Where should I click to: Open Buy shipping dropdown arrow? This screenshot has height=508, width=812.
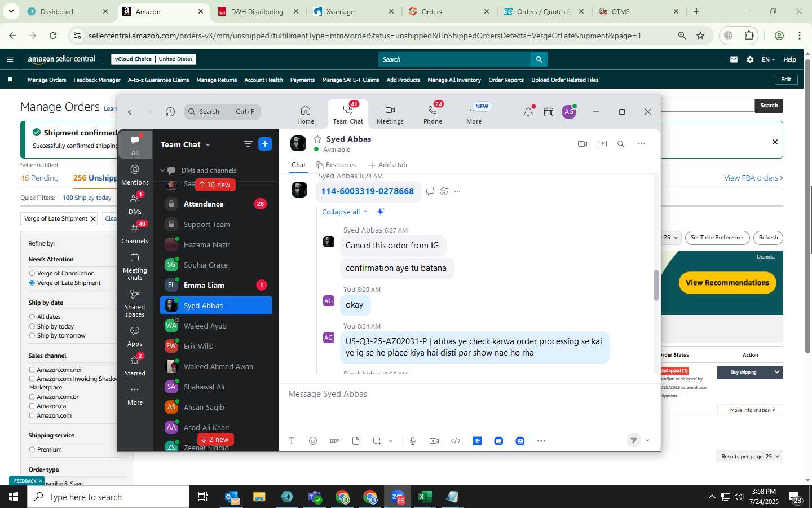point(777,372)
